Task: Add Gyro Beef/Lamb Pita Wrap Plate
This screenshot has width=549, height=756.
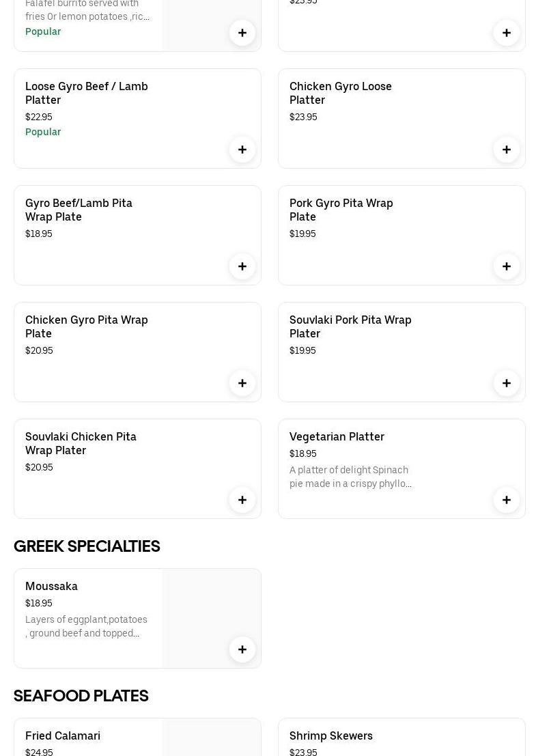Action: (x=242, y=266)
